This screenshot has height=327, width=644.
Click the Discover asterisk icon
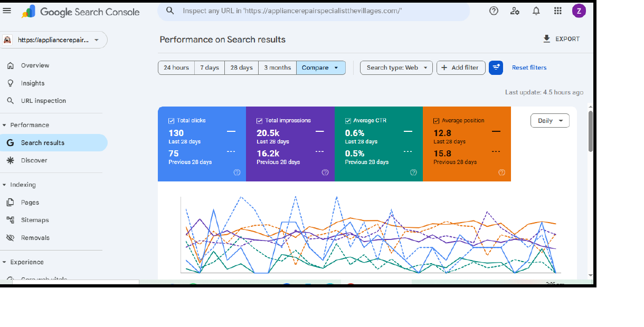[x=10, y=160]
